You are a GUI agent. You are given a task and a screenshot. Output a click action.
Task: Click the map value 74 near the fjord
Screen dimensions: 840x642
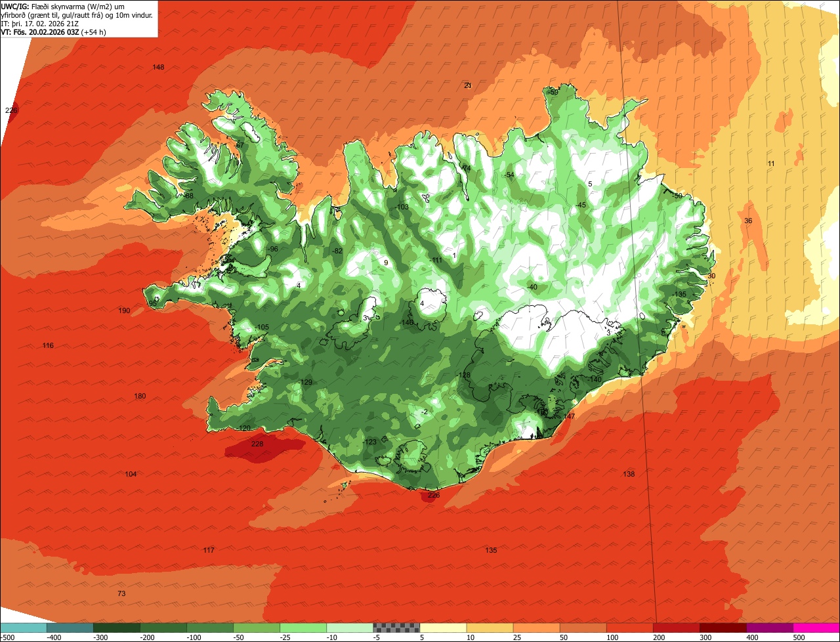pos(467,168)
